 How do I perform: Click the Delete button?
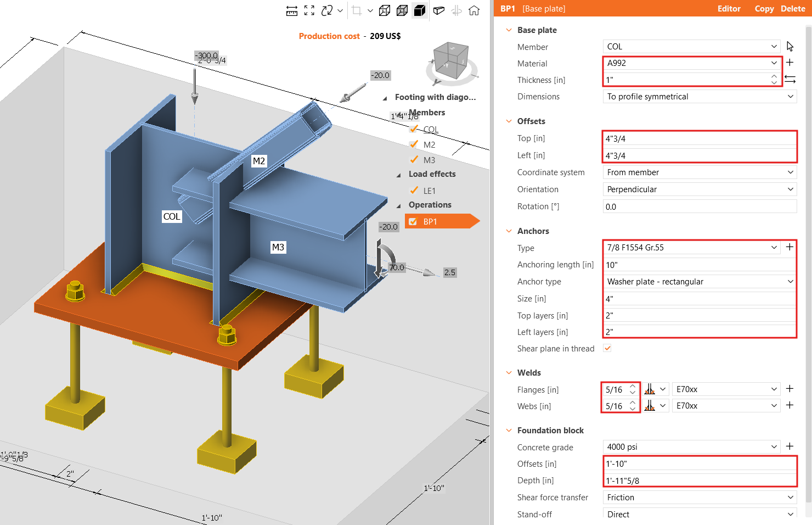coord(793,9)
